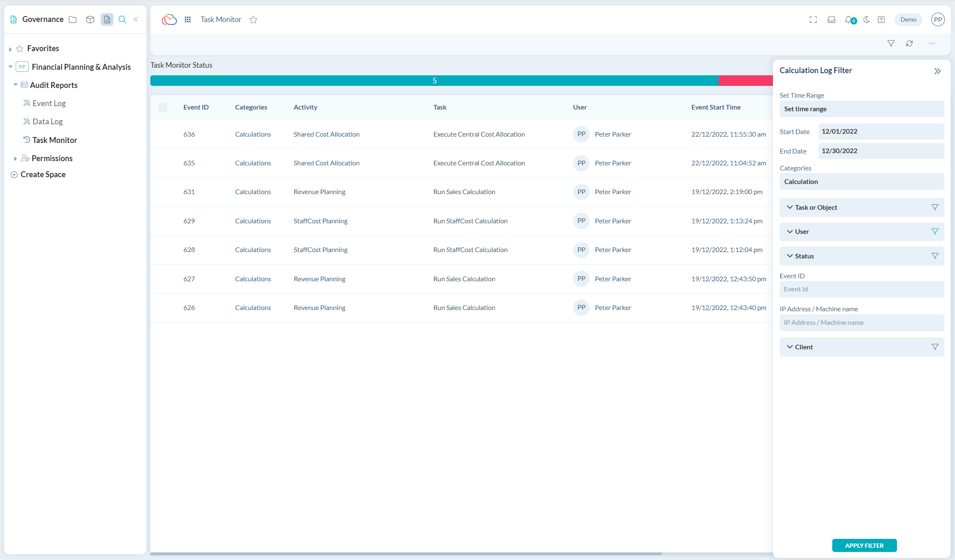This screenshot has width=955, height=560.
Task: Select the checkbox in the table header row
Action: (163, 107)
